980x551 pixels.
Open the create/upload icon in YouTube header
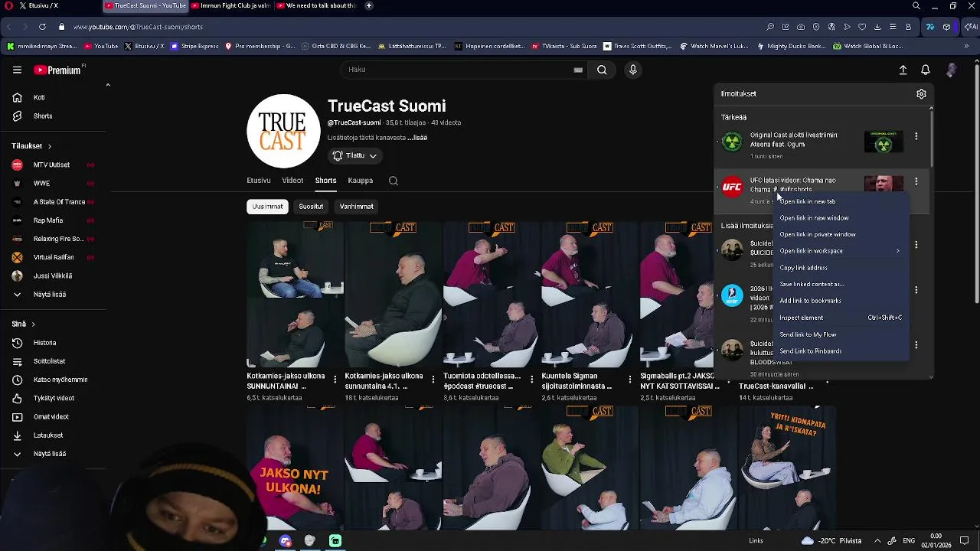pyautogui.click(x=903, y=70)
